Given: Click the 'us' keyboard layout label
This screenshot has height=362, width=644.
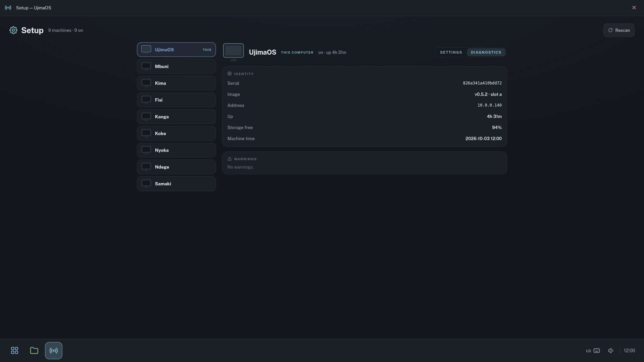Looking at the screenshot, I should (x=588, y=351).
